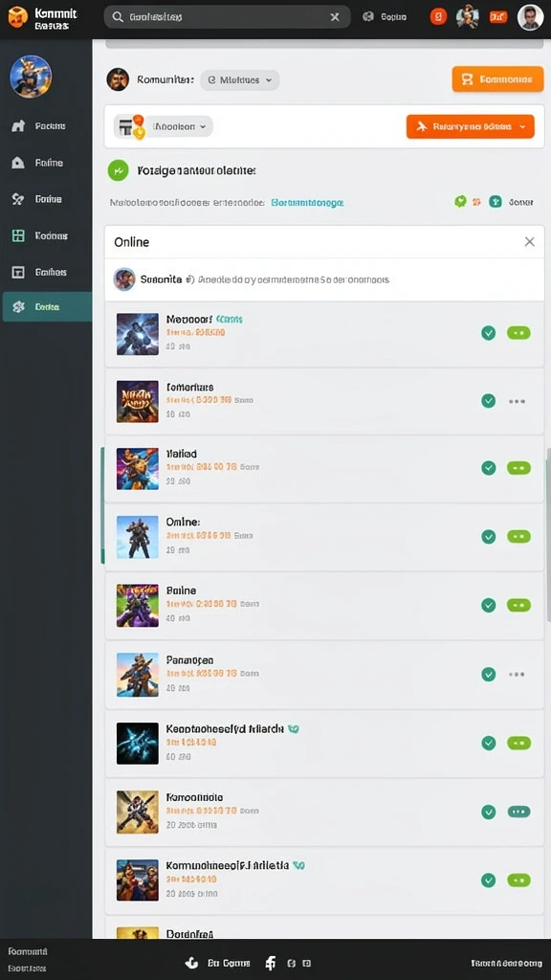Open the orange split-button dropdown arrow
This screenshot has width=551, height=980.
point(522,127)
